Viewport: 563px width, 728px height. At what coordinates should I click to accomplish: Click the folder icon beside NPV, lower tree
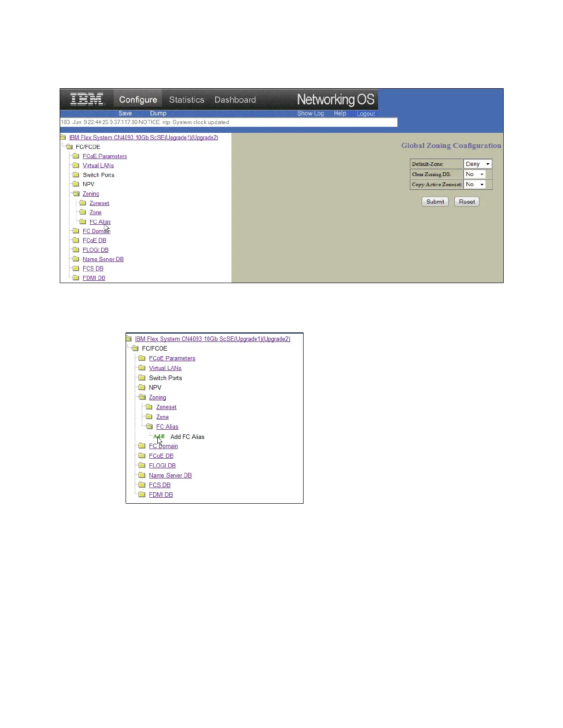click(142, 387)
